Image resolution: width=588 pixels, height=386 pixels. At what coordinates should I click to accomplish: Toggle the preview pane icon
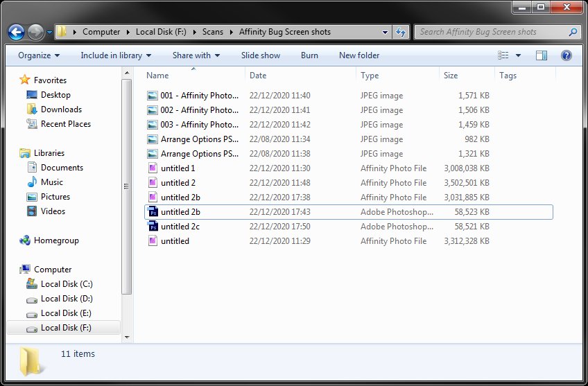[x=541, y=55]
